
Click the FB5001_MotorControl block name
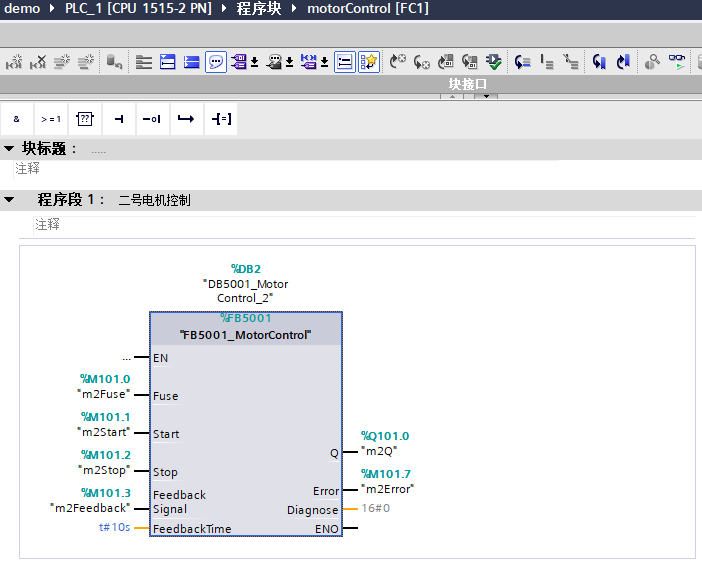click(x=245, y=335)
